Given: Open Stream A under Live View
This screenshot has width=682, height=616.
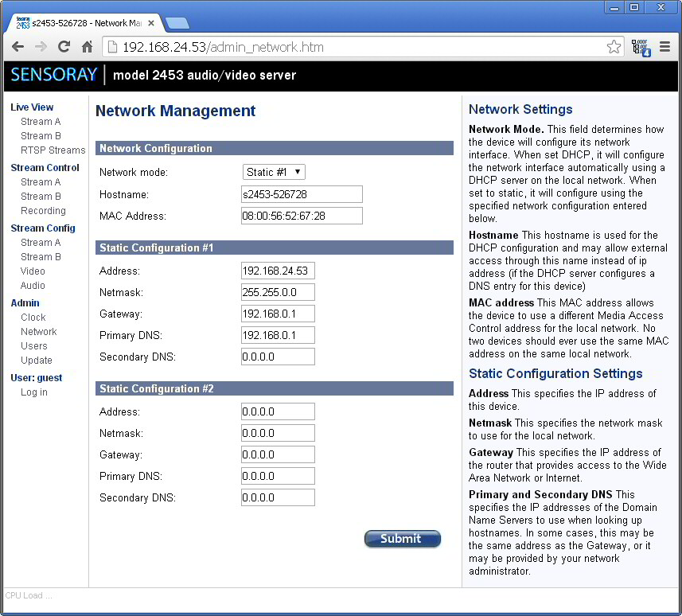Looking at the screenshot, I should pyautogui.click(x=41, y=122).
